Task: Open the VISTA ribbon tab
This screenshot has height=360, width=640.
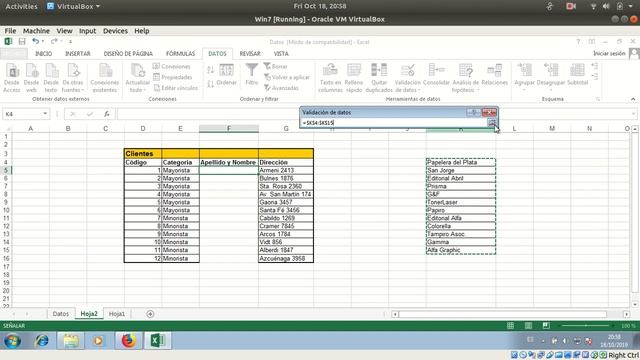Action: click(281, 53)
